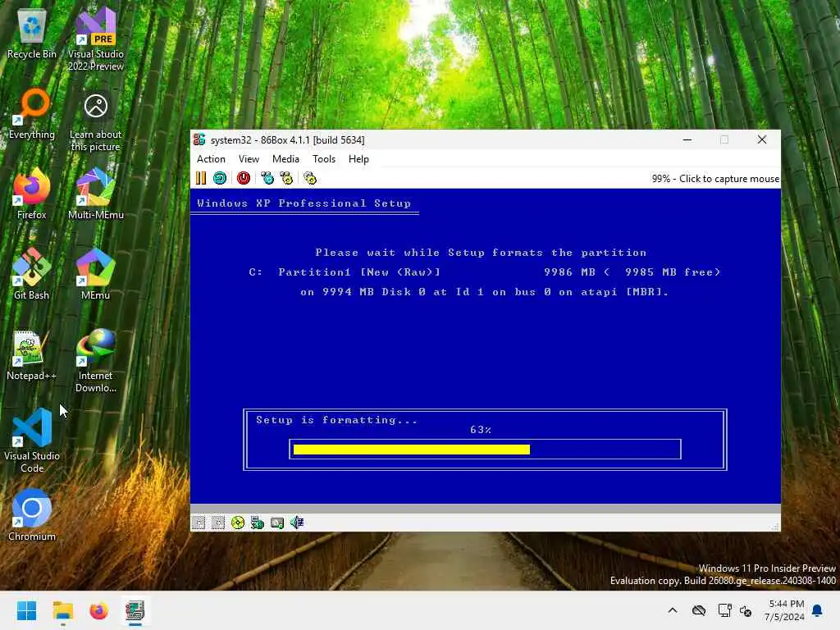Select the Git Bash desktop icon

[32, 274]
